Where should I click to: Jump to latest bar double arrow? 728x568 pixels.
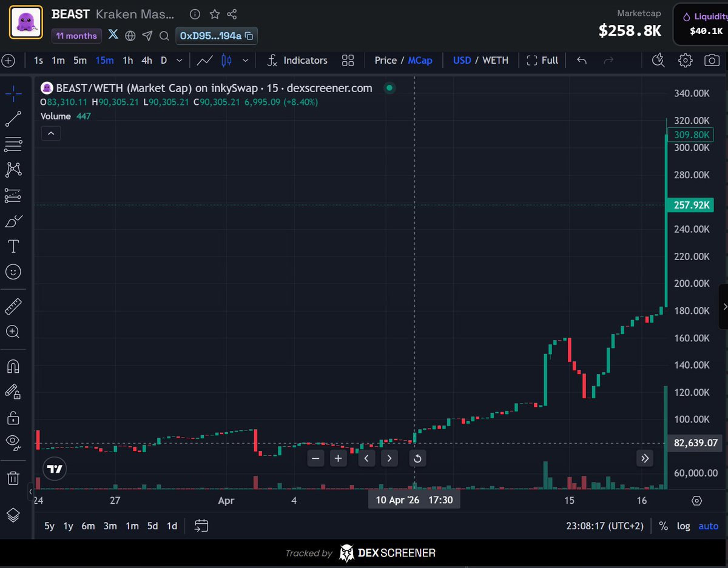tap(645, 458)
